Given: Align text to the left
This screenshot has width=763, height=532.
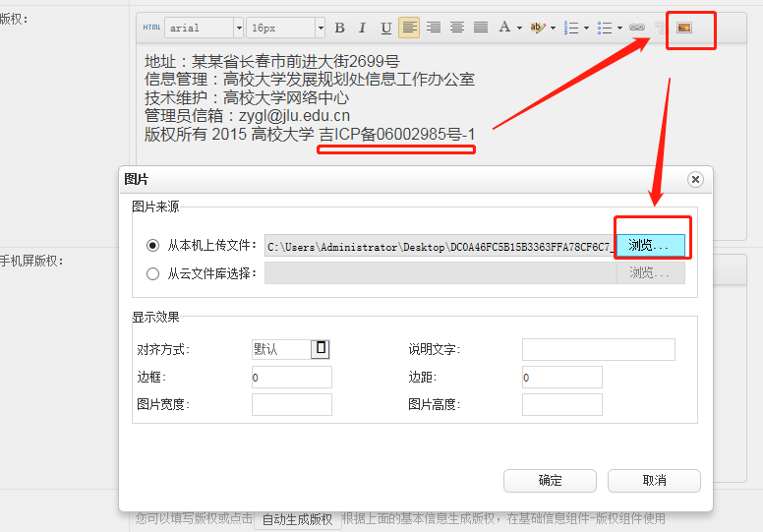Looking at the screenshot, I should tap(409, 28).
